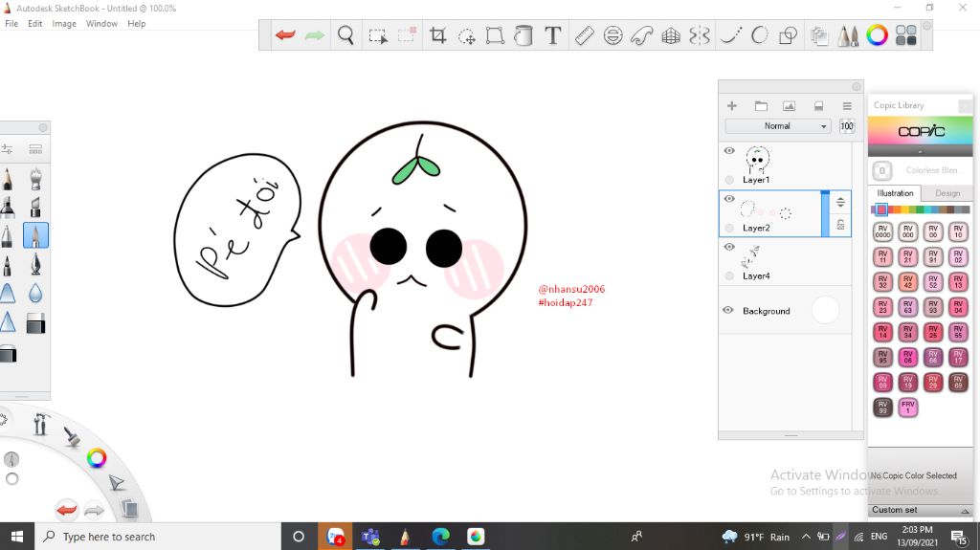Select the French Curve guide
Viewport: 980px width, 550px height.
[642, 35]
